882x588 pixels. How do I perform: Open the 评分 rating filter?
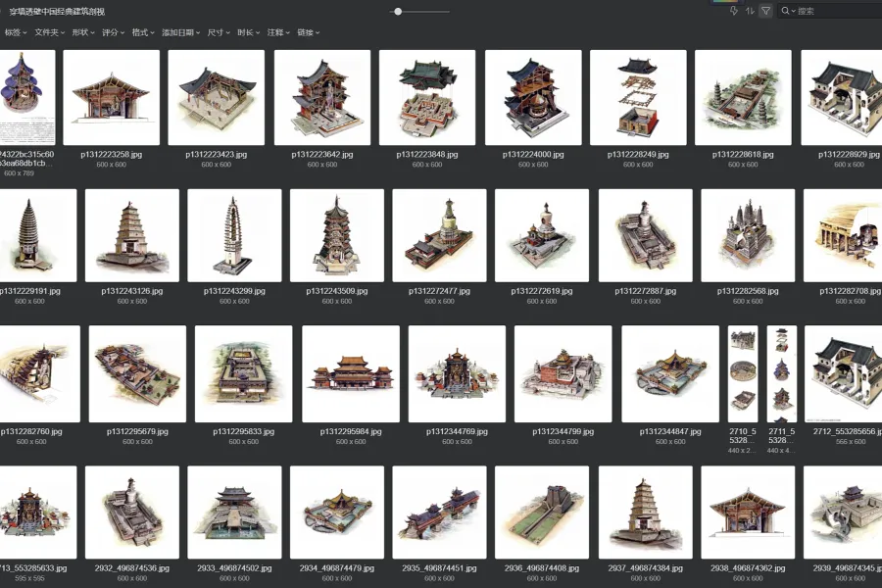pos(114,32)
